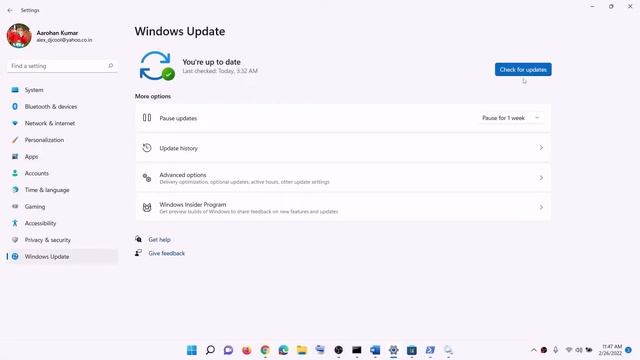Open the Pause for 1 week dropdown
Image resolution: width=640 pixels, height=360 pixels.
(511, 118)
